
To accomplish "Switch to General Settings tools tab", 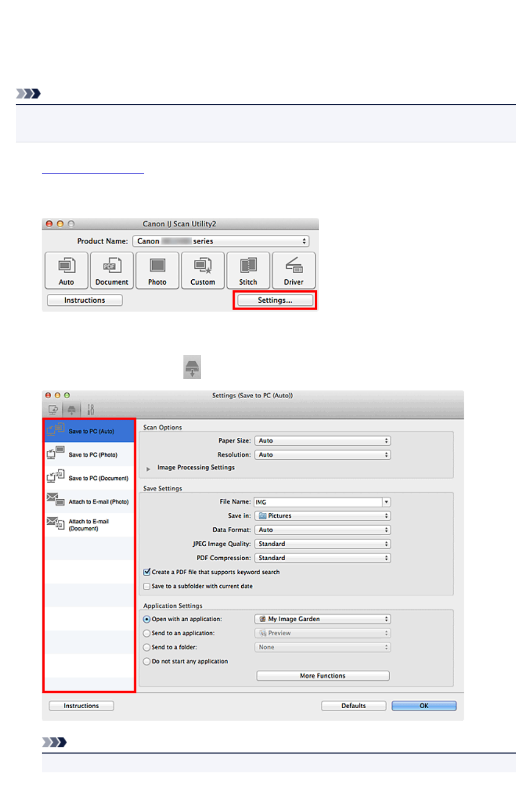I will 90,410.
